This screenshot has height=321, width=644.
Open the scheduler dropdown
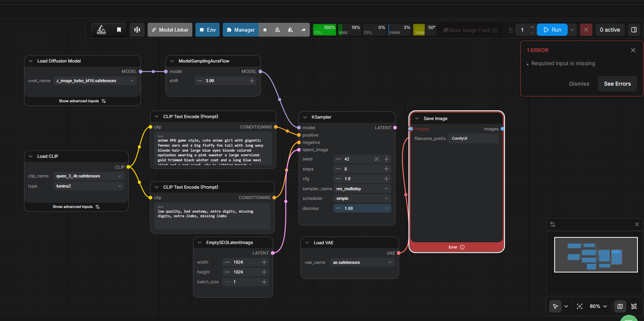362,198
